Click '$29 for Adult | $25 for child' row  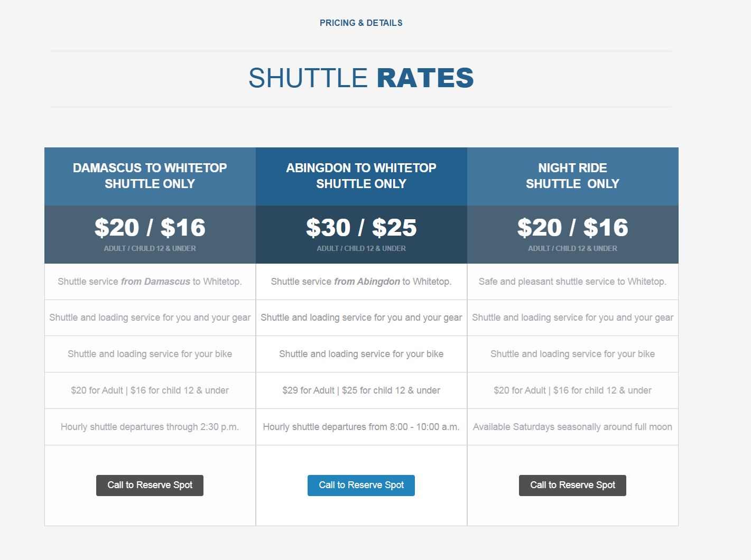click(x=361, y=390)
